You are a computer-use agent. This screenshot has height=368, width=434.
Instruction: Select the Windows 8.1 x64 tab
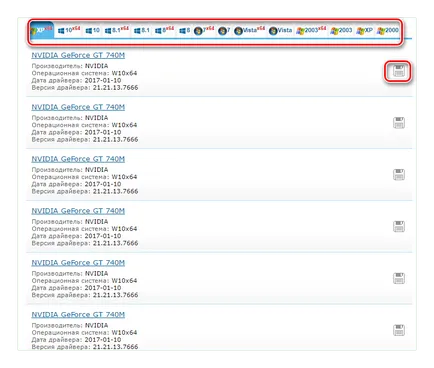117,30
